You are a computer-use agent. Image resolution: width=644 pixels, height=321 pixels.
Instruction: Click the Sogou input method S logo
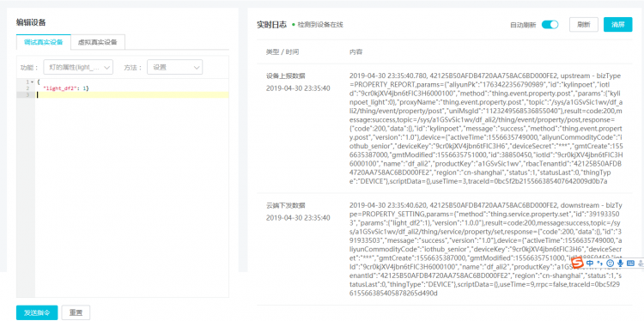click(x=578, y=263)
